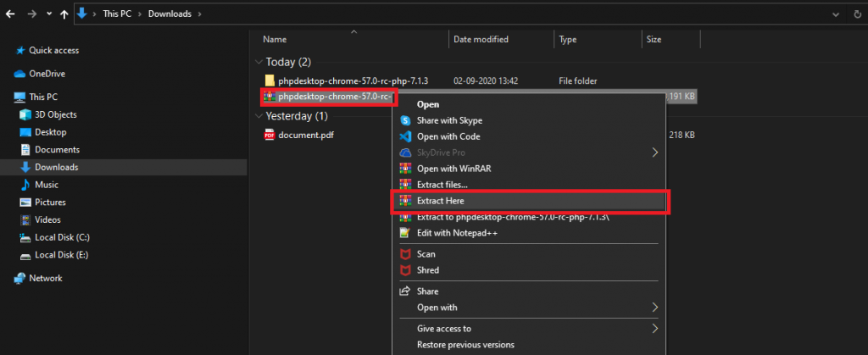Click the Visual Studio Code icon
The image size is (868, 355).
coord(404,136)
